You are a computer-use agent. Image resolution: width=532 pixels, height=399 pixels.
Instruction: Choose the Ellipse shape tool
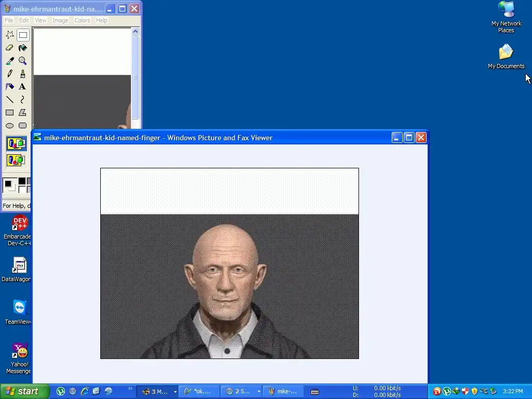pos(10,126)
